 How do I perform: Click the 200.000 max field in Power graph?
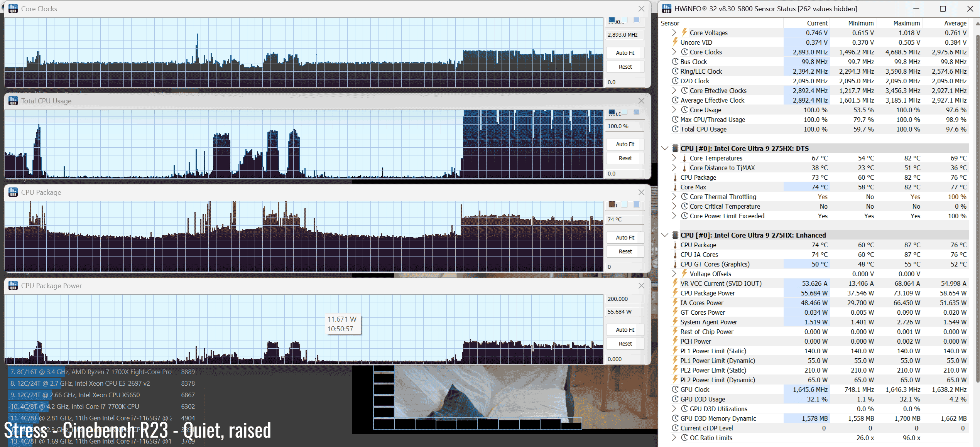tap(623, 299)
